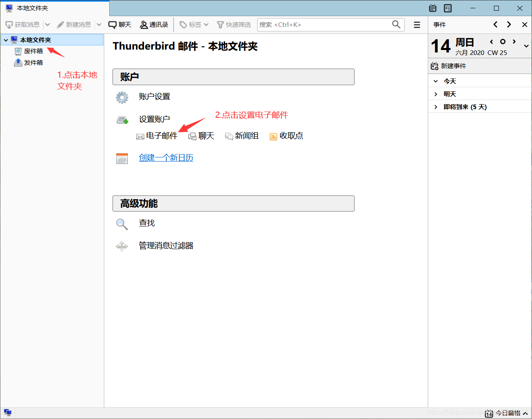532x419 pixels.
Task: Open 账户设置 account settings
Action: tap(155, 97)
